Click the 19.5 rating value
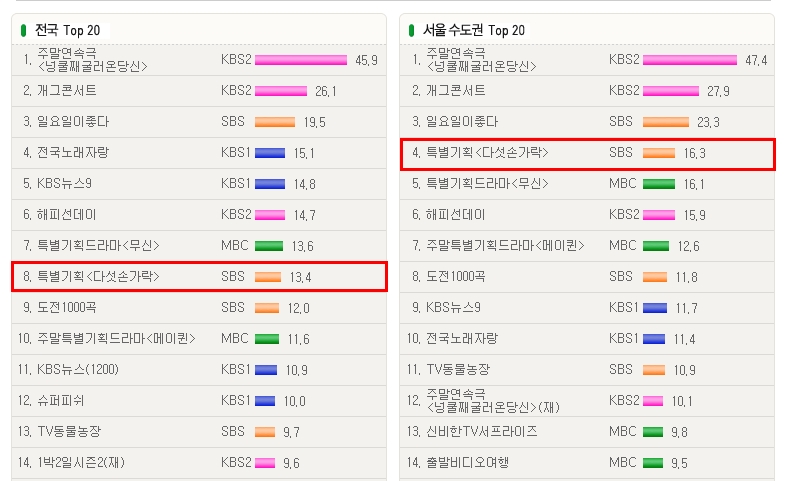The image size is (790, 481). click(x=314, y=122)
